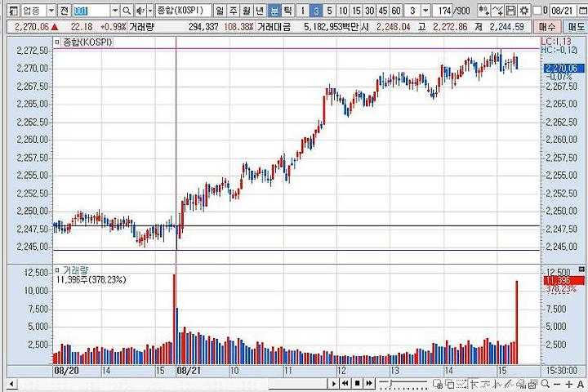This screenshot has height=392, width=588.
Task: Expand the interval dropdown showing 3
Action: point(425,11)
